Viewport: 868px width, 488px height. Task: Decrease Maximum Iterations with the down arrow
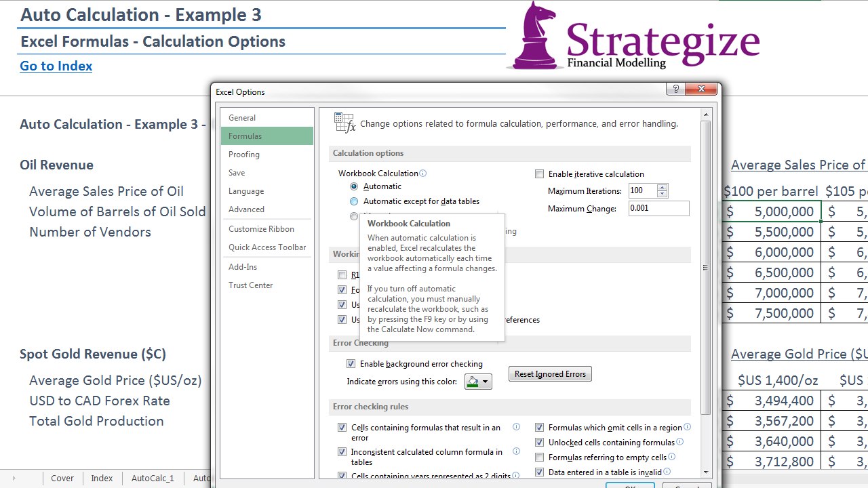pos(663,195)
